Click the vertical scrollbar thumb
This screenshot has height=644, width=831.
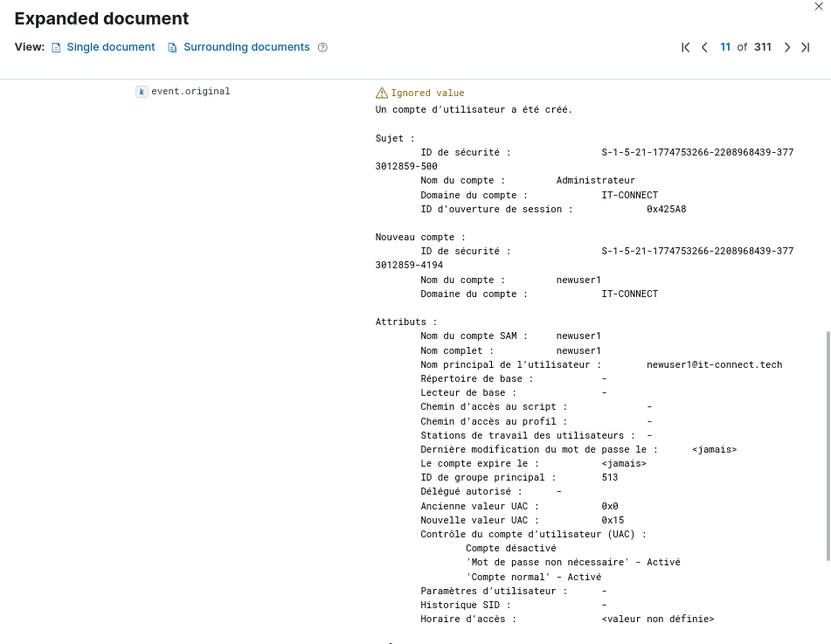click(828, 446)
